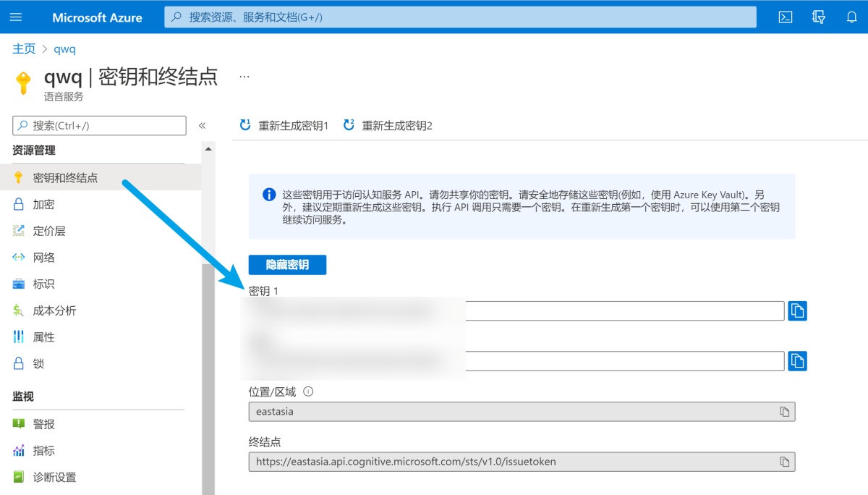868x495 pixels.
Task: Click the 诊断设置 icon
Action: pyautogui.click(x=19, y=477)
